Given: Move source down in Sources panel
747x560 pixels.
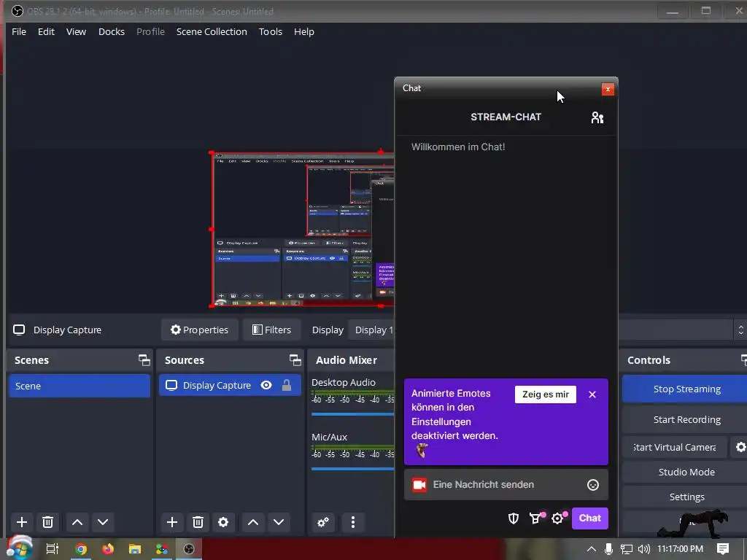Looking at the screenshot, I should (279, 522).
